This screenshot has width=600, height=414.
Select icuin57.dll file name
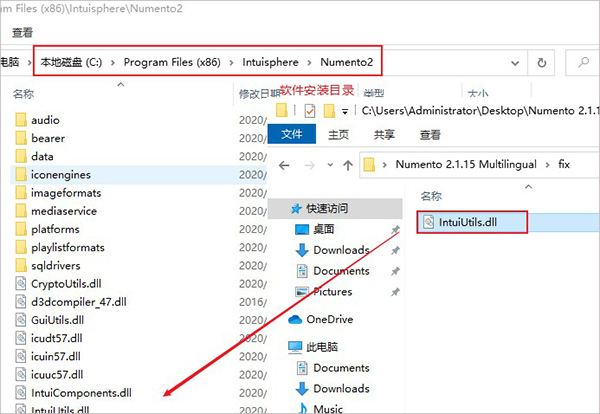pos(56,356)
